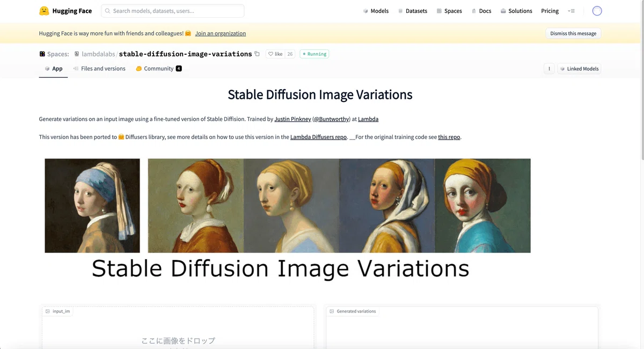
Task: Go to Pricing
Action: (x=550, y=11)
